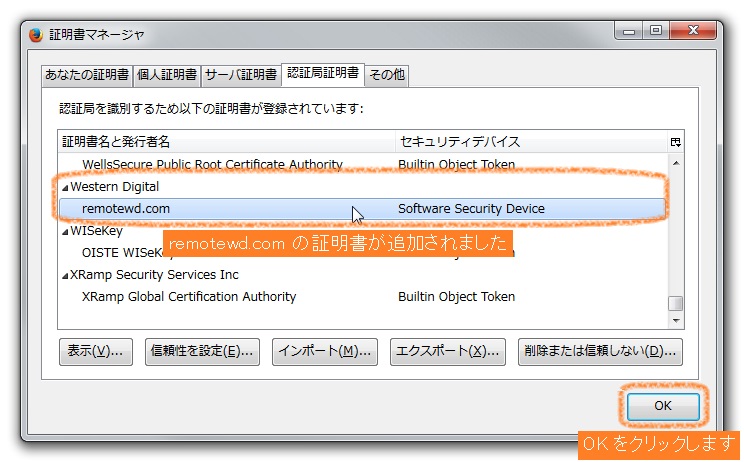
Task: Click the list scrollbar up arrow
Action: tap(676, 163)
